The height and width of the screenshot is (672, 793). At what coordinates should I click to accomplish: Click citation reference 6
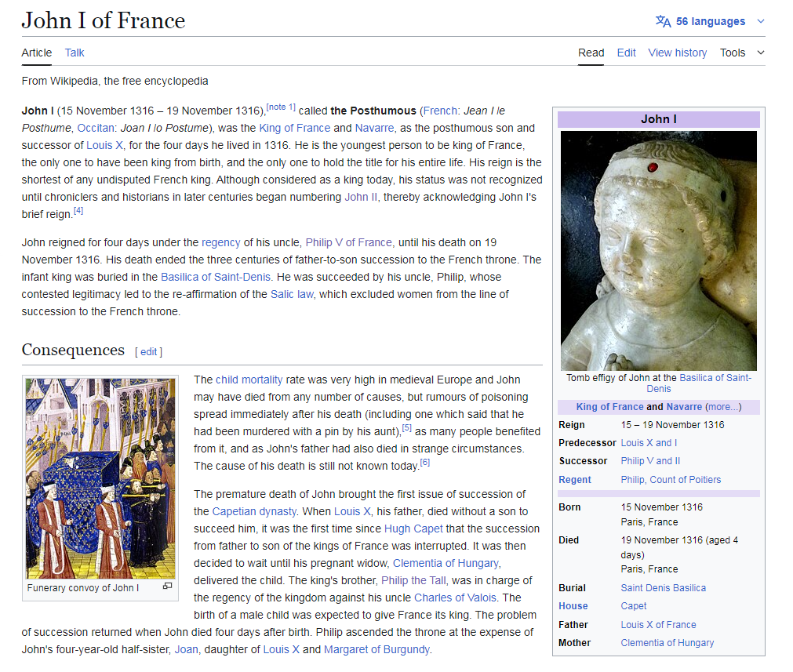(x=425, y=462)
